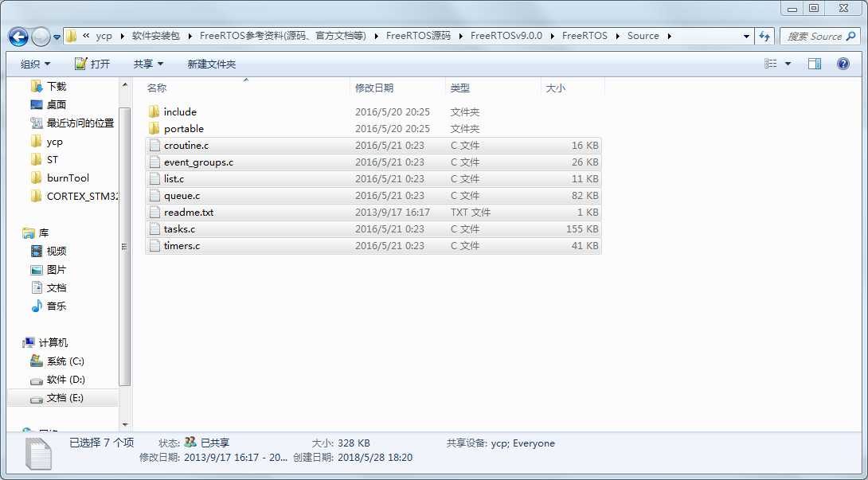The image size is (868, 480).
Task: Click the queue.c file icon
Action: [x=154, y=196]
